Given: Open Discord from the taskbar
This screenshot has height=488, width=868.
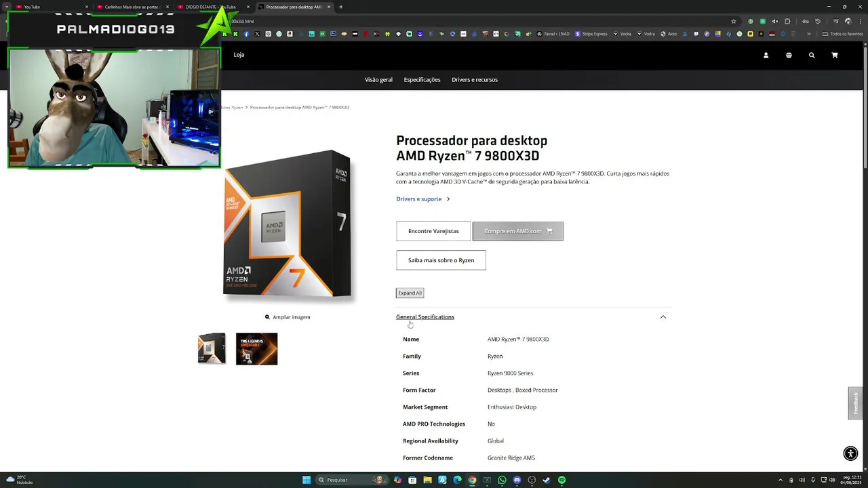Looking at the screenshot, I should (x=517, y=480).
